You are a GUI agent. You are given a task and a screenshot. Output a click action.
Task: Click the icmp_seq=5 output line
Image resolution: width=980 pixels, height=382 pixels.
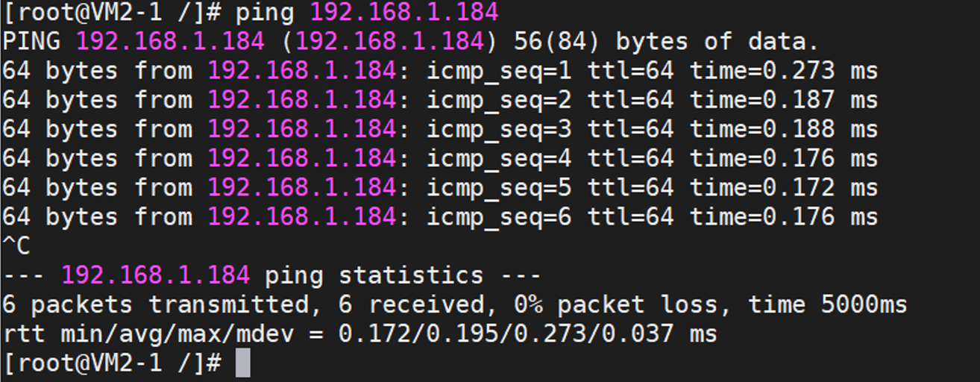pos(440,188)
